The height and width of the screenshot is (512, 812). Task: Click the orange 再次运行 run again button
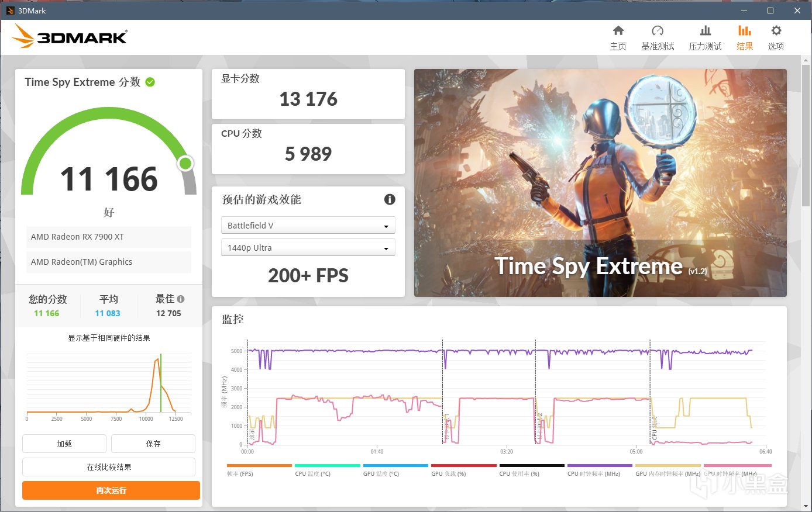pos(111,490)
